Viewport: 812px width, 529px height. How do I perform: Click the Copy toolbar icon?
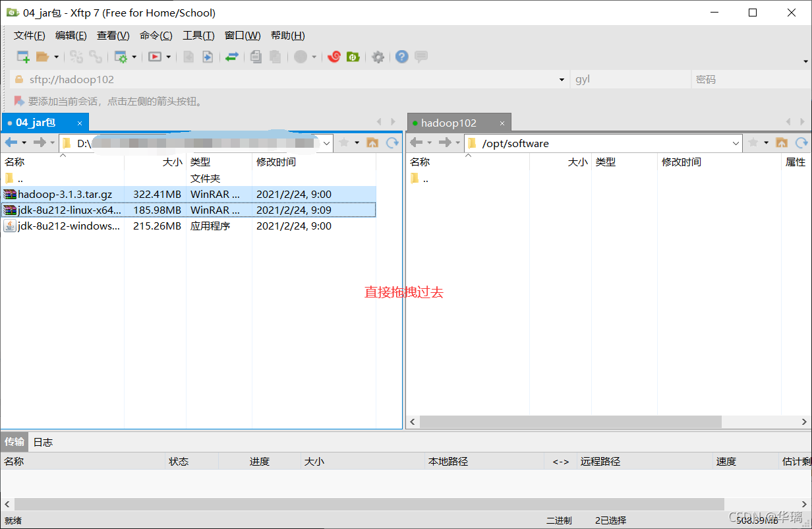(x=256, y=57)
